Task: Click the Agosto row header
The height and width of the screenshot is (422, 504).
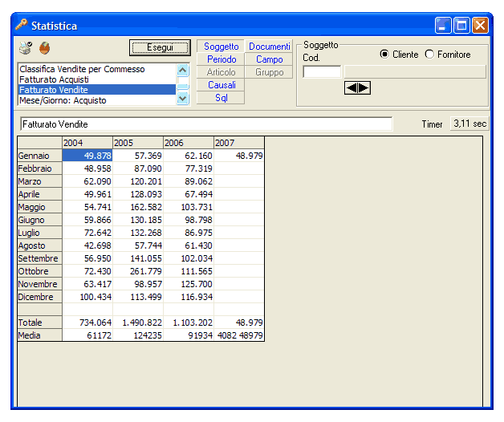Action: click(39, 245)
